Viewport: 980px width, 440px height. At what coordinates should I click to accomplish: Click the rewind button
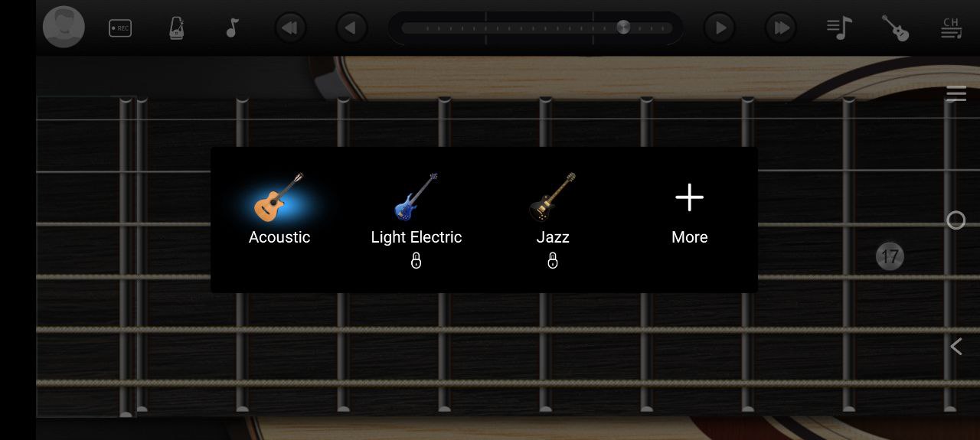click(x=290, y=28)
